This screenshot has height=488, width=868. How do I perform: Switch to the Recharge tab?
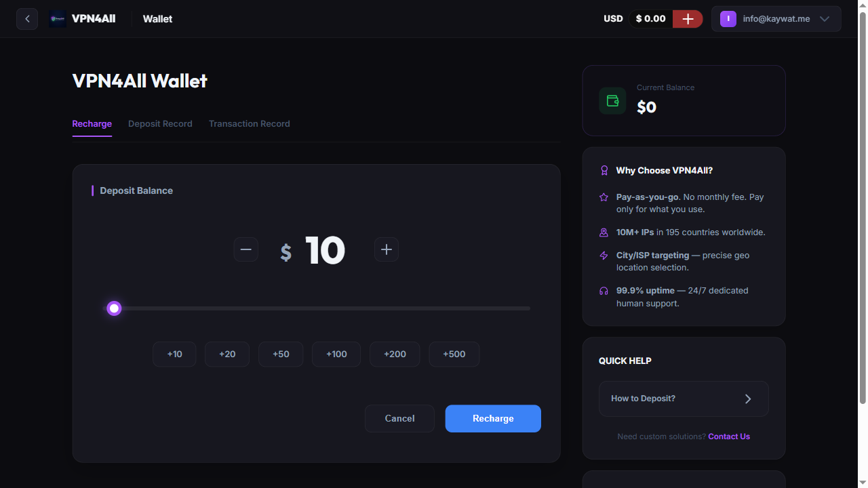(92, 124)
